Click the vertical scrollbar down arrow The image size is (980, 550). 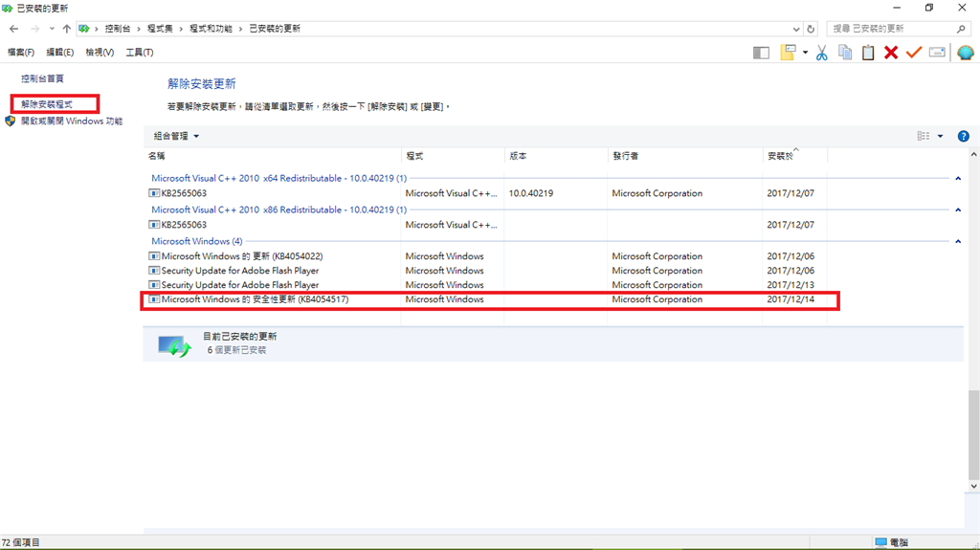point(973,486)
